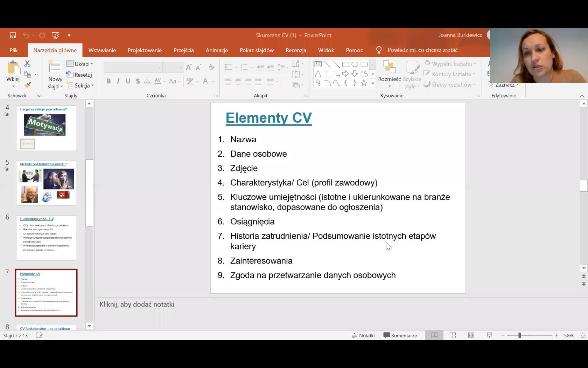Switch to the Projektowanie tab
Image resolution: width=588 pixels, height=368 pixels.
(145, 50)
